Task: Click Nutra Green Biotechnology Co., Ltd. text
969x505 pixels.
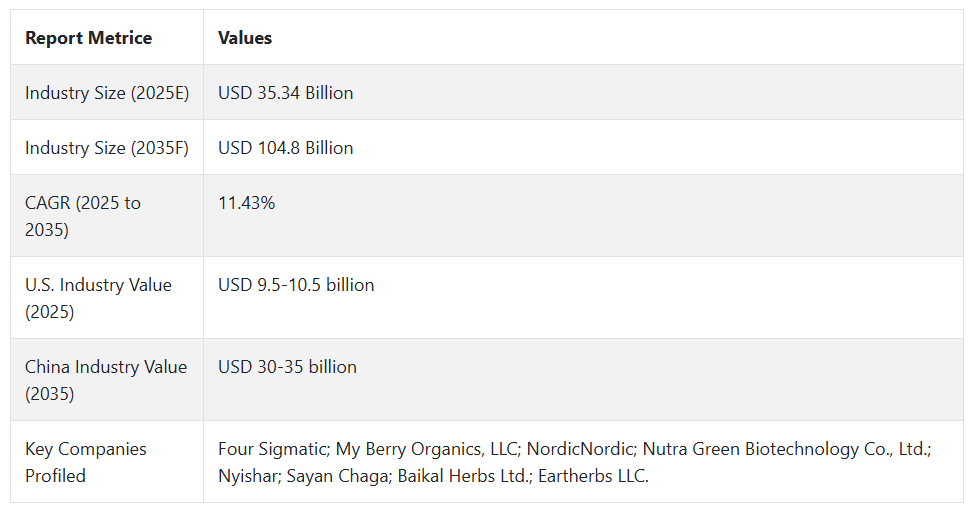Action: (x=786, y=449)
